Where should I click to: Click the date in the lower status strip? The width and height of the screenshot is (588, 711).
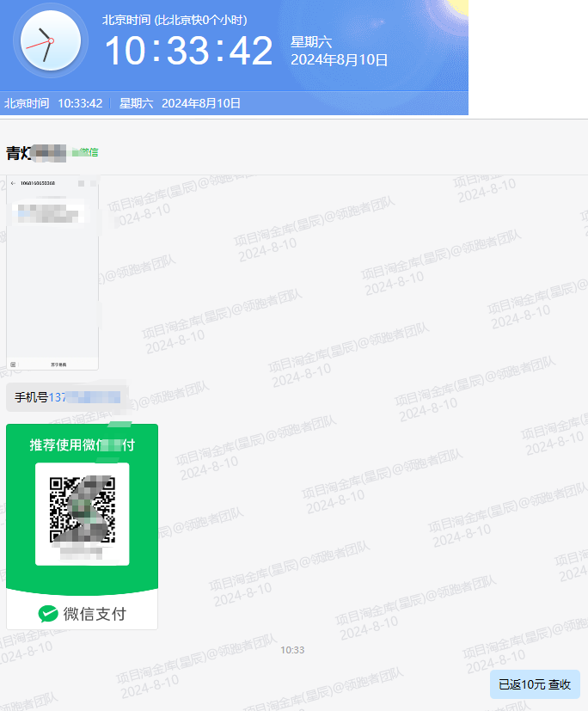point(200,103)
